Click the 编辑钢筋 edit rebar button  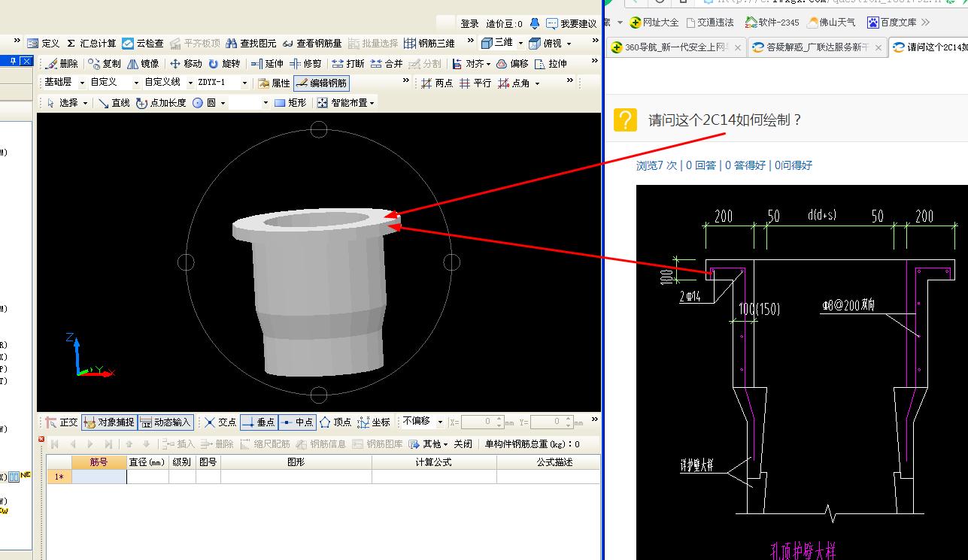coord(321,83)
